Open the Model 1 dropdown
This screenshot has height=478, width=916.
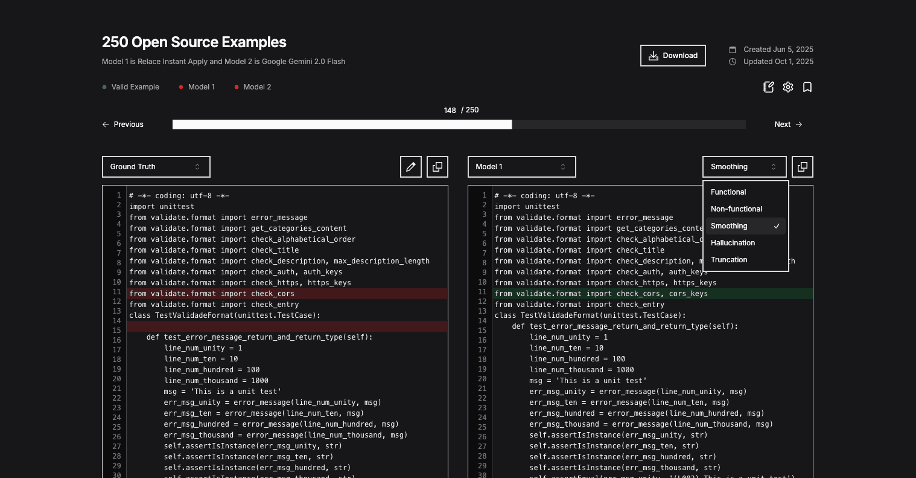522,167
